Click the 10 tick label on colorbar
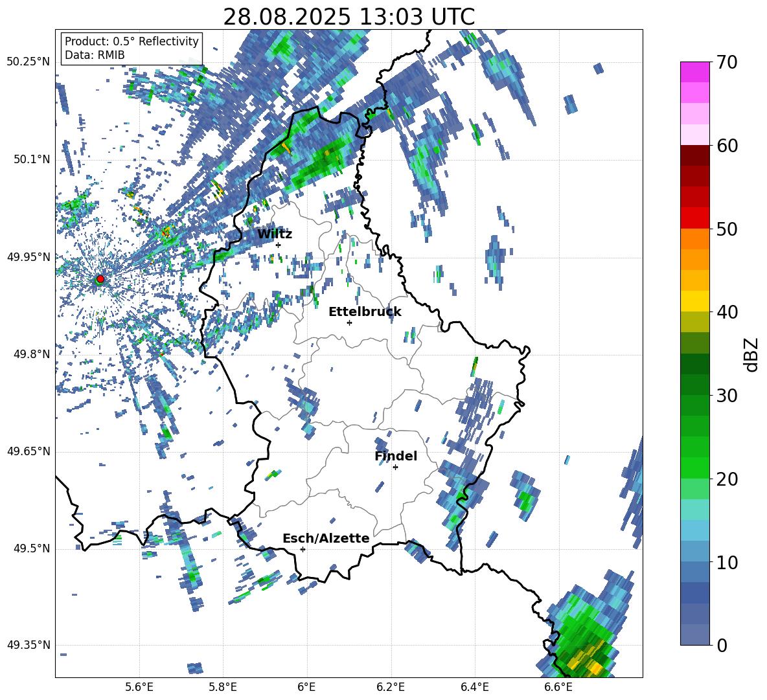This screenshot has width=767, height=700. tap(726, 562)
